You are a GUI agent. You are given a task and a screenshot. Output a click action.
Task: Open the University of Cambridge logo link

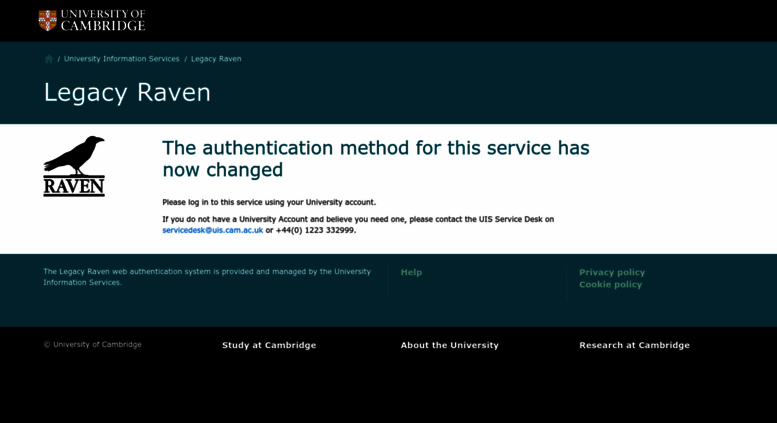[x=92, y=20]
